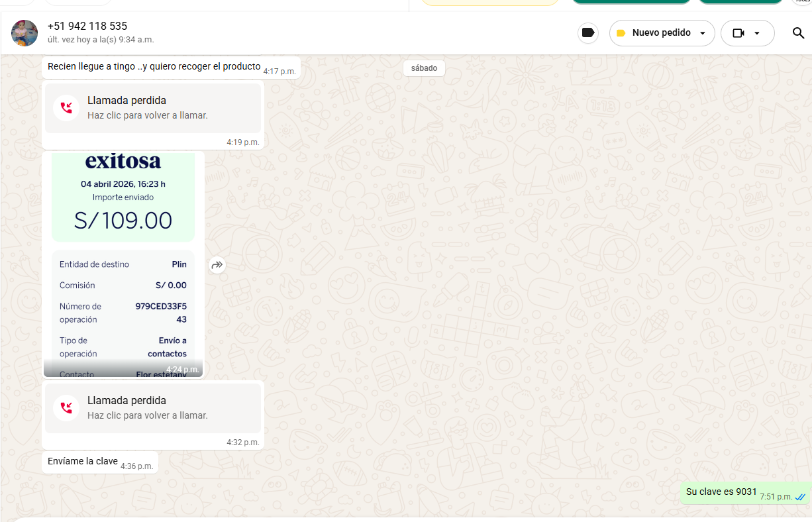
Task: Click the black label tag icon
Action: pyautogui.click(x=587, y=32)
